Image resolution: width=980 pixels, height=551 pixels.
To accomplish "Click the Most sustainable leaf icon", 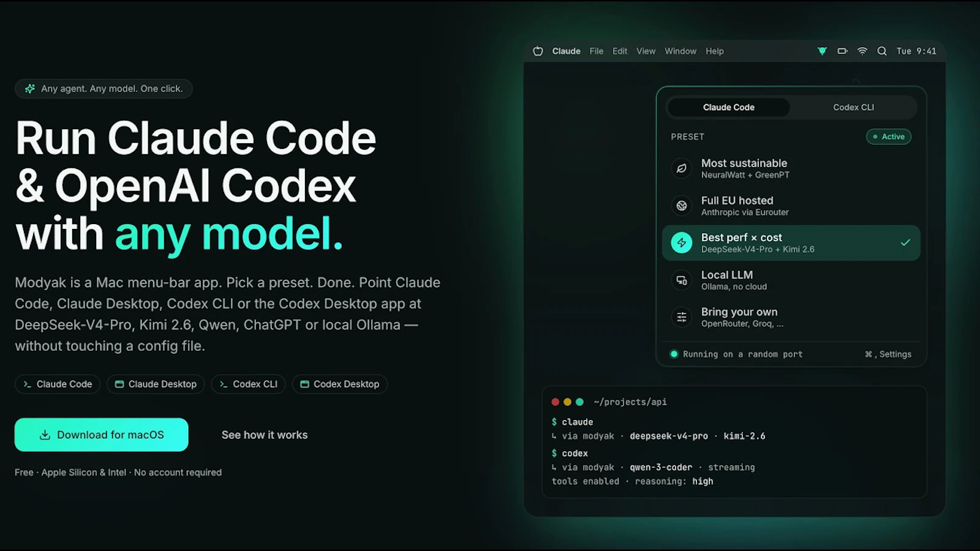I will [x=681, y=168].
